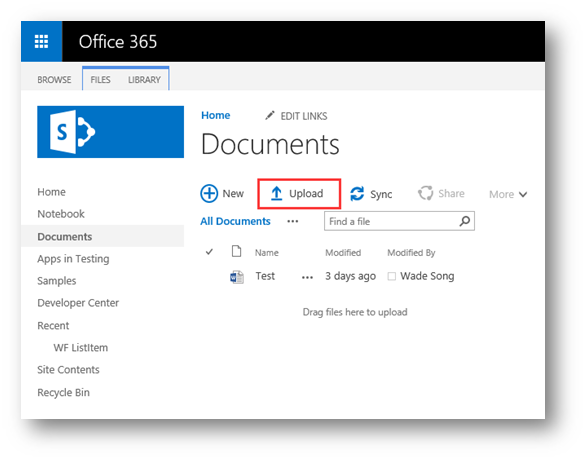Open the Office 365 app launcher grid

tap(41, 41)
